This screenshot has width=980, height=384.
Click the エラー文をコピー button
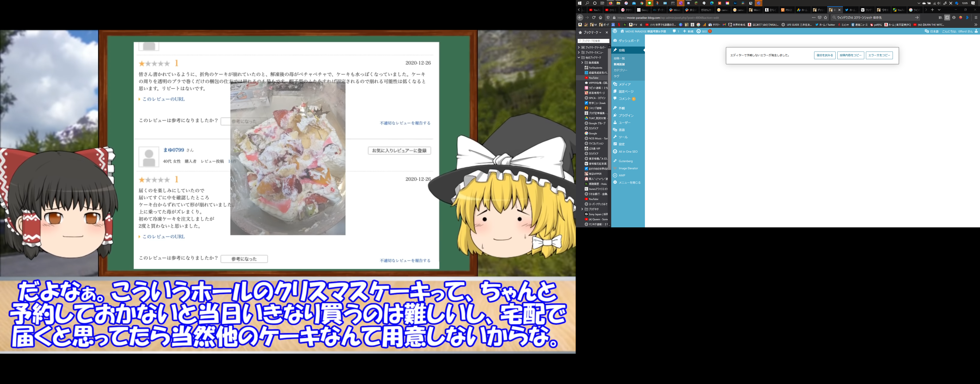pos(879,55)
